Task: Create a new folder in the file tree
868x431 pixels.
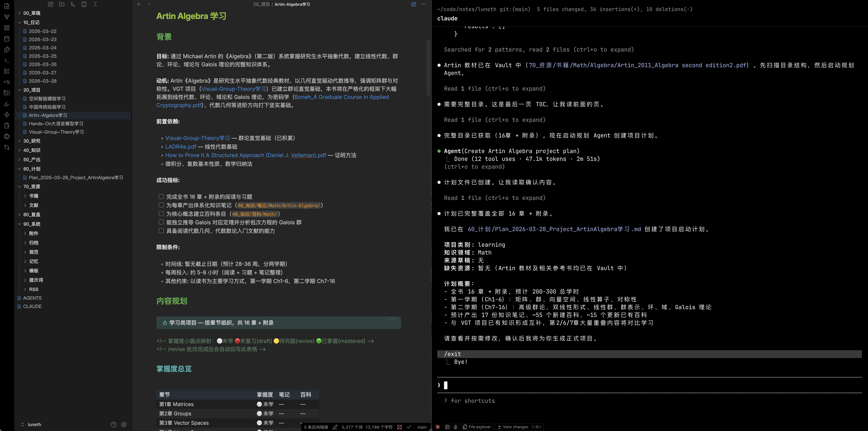Action: coord(62,4)
